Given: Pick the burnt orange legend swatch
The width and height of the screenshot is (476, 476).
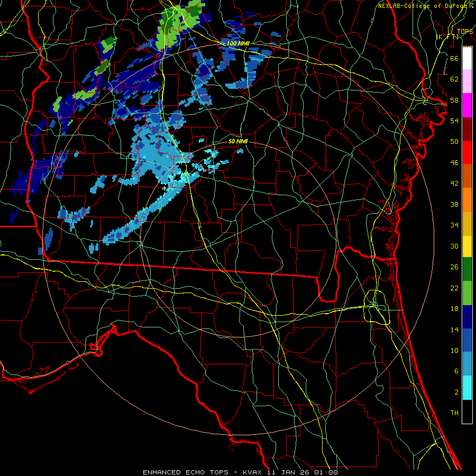Looking at the screenshot, I should click(467, 176).
